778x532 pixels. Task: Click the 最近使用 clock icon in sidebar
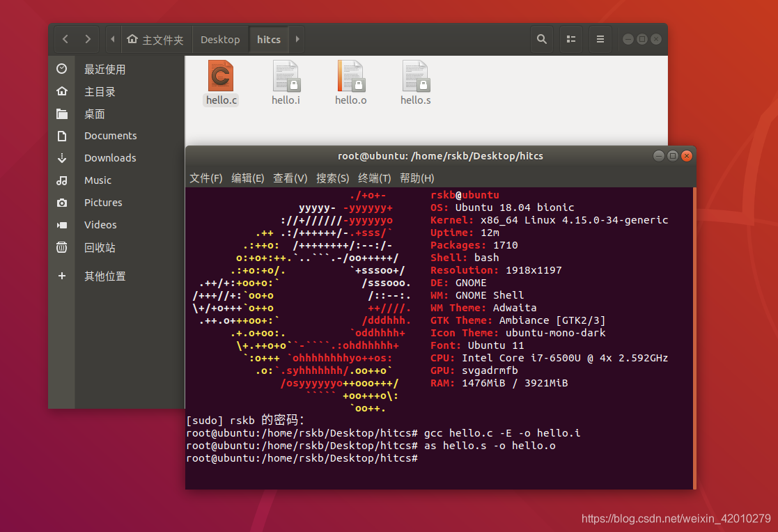(x=61, y=69)
